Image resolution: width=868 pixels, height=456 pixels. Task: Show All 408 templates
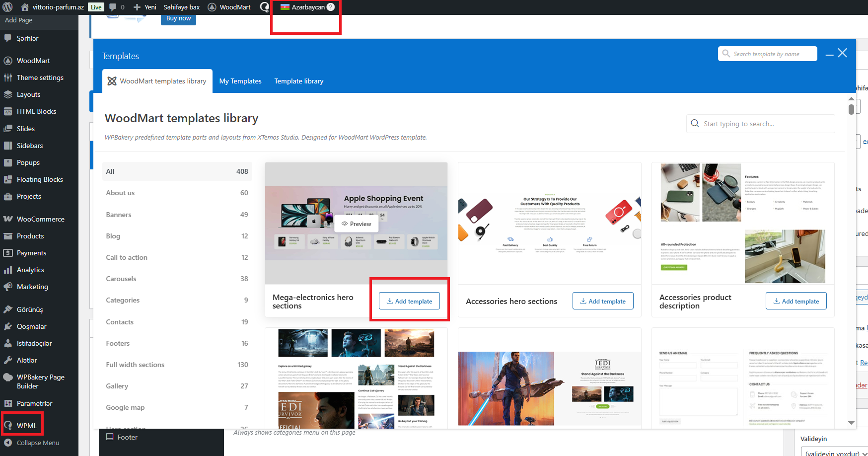[x=177, y=171]
